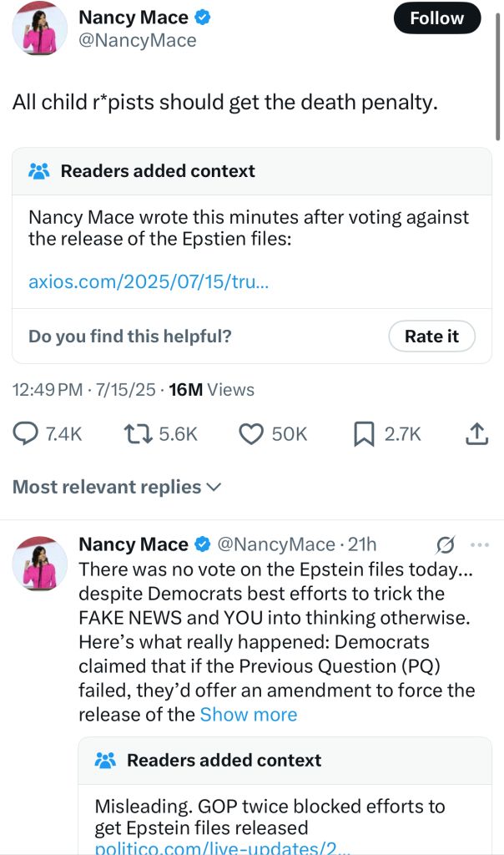Click the Rate it button
504x855 pixels.
pos(431,336)
